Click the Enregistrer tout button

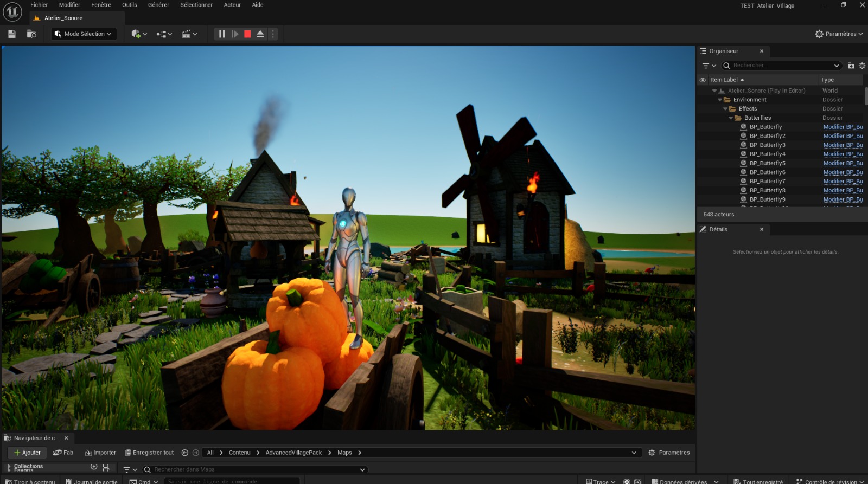(x=149, y=453)
